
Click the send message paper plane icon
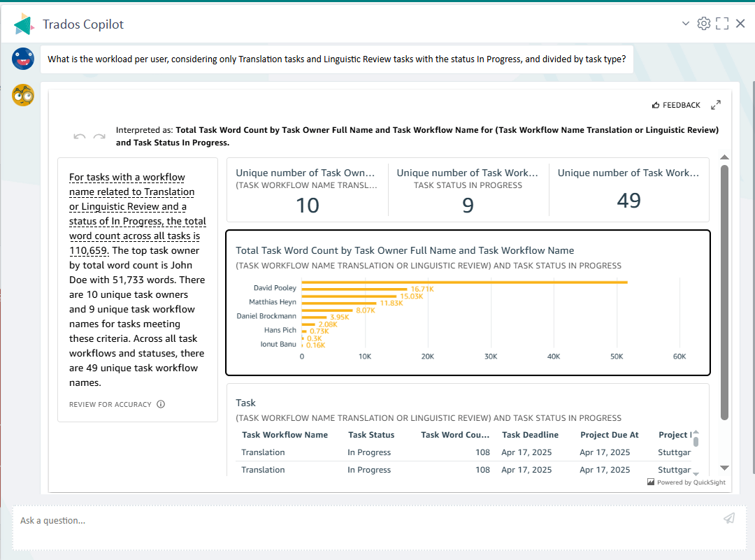(729, 518)
